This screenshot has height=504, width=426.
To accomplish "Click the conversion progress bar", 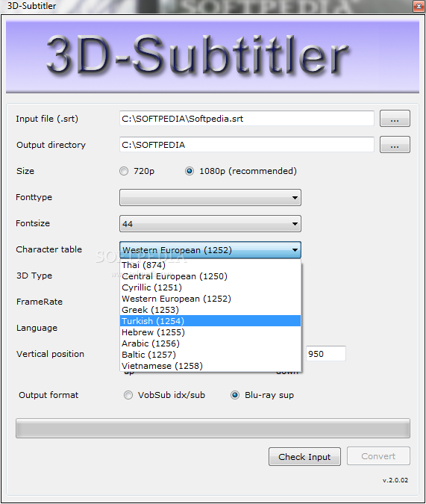I will (x=213, y=429).
